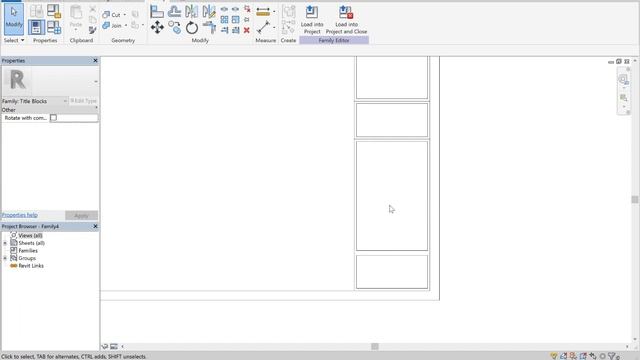The width and height of the screenshot is (640, 360).
Task: Open the Cut geometry dropdown
Action: [125, 15]
